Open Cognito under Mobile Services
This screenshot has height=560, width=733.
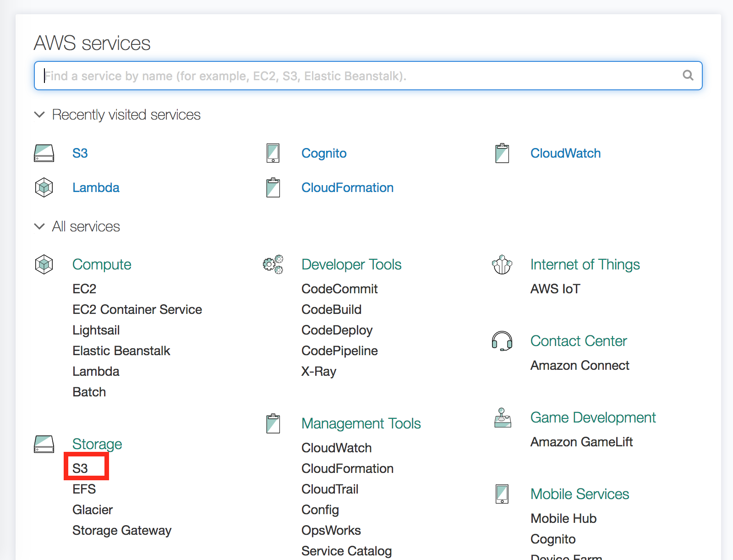[x=553, y=539]
